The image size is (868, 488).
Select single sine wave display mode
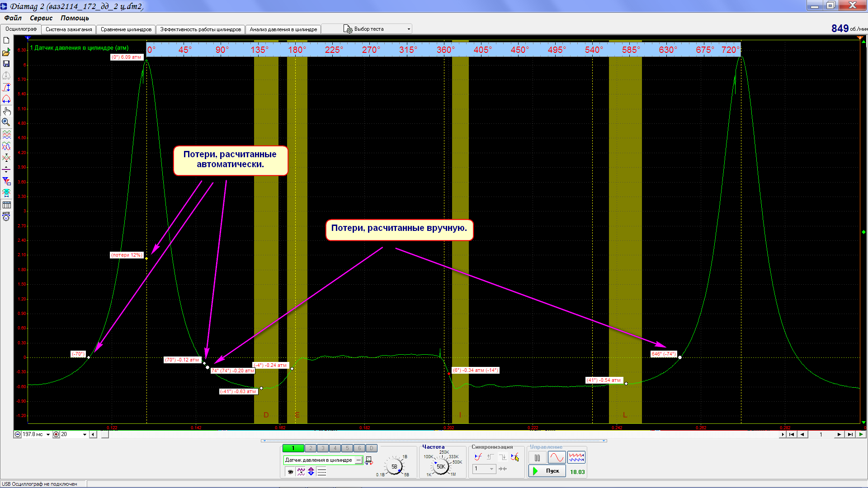point(557,458)
